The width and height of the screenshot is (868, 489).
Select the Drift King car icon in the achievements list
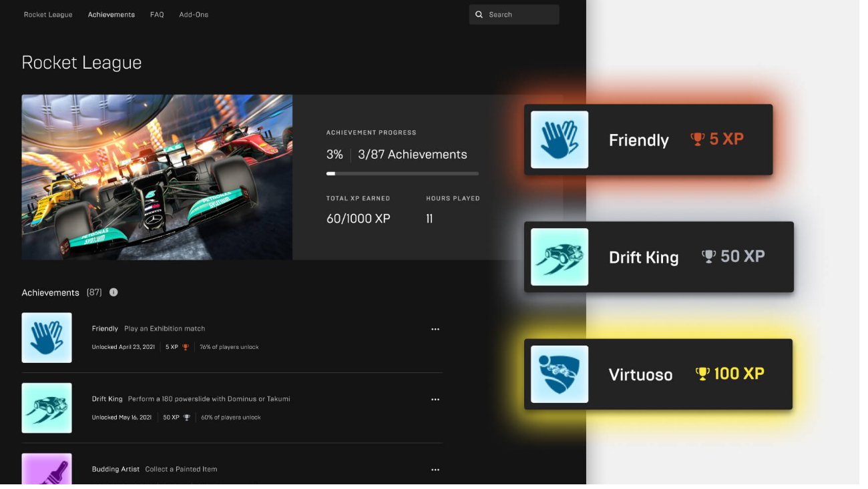tap(47, 408)
